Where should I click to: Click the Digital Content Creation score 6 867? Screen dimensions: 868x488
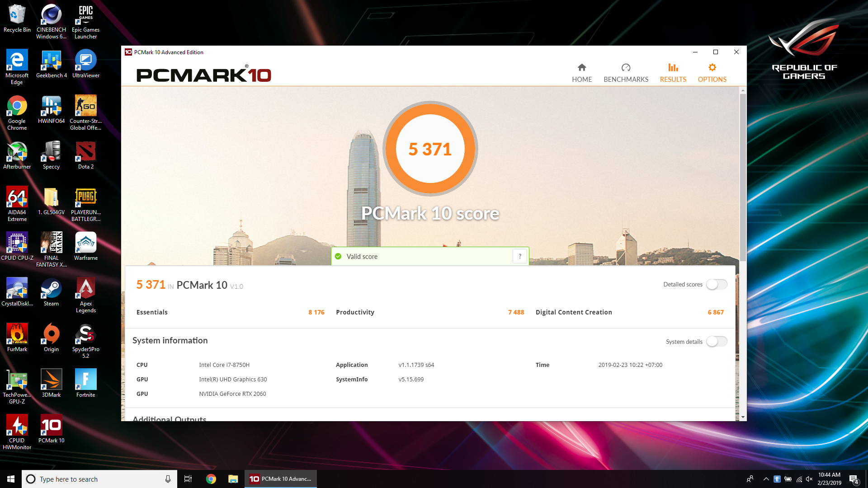(716, 312)
